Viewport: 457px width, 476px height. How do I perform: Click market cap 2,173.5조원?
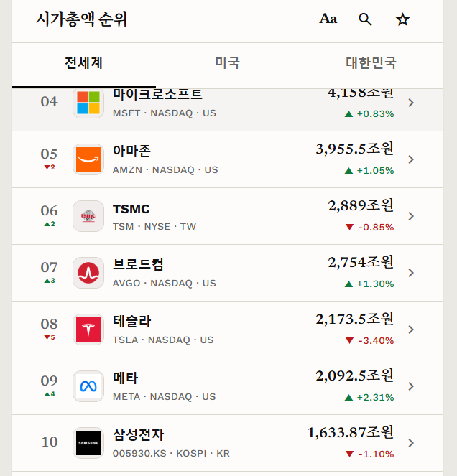tap(354, 319)
